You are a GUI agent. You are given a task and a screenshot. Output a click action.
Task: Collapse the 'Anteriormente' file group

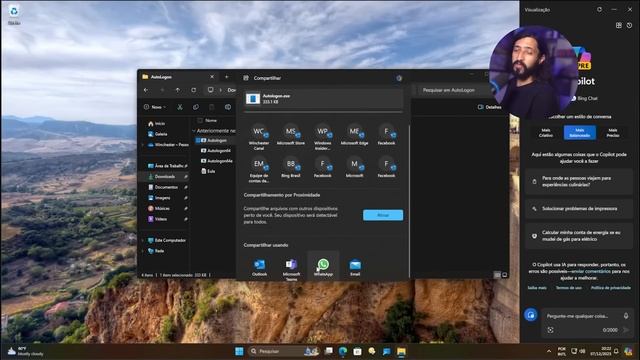coord(194,131)
